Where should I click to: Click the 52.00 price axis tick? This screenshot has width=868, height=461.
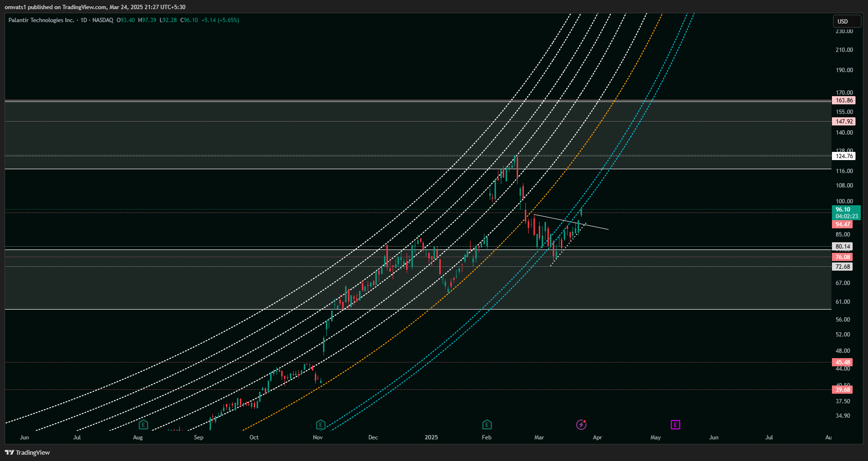click(x=843, y=335)
